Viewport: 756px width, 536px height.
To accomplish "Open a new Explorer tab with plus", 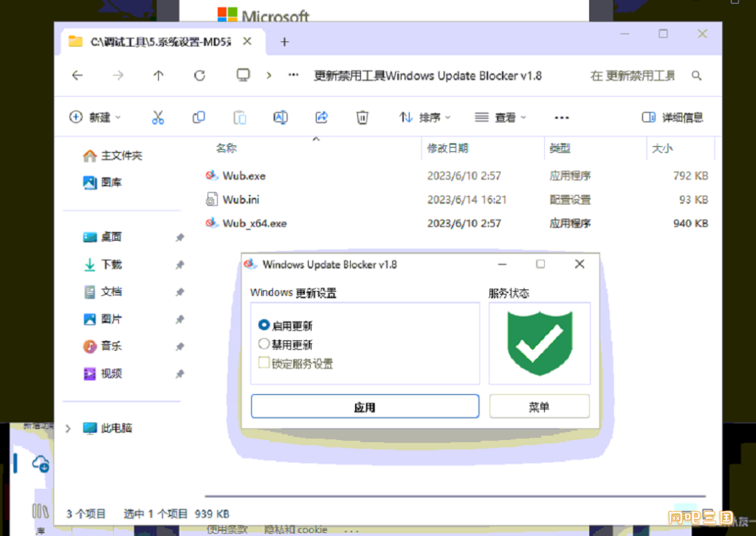I will coord(284,42).
